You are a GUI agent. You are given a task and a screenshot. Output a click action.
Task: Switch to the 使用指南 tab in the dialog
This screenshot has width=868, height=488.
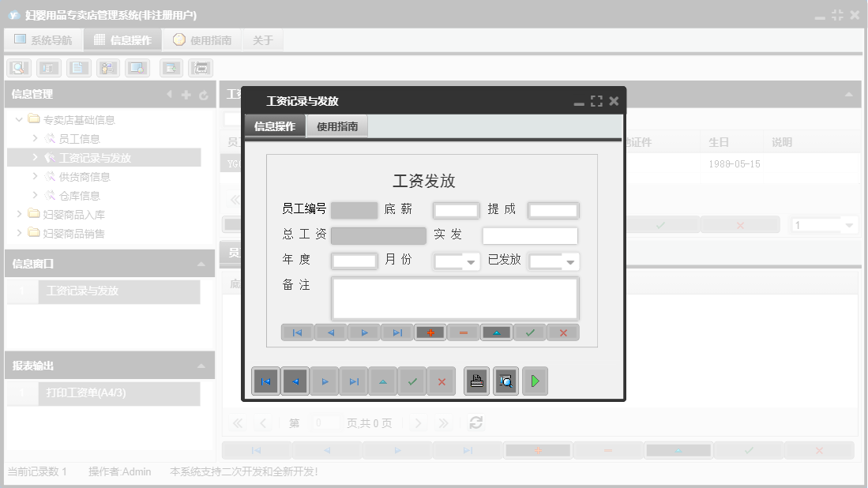click(x=338, y=125)
